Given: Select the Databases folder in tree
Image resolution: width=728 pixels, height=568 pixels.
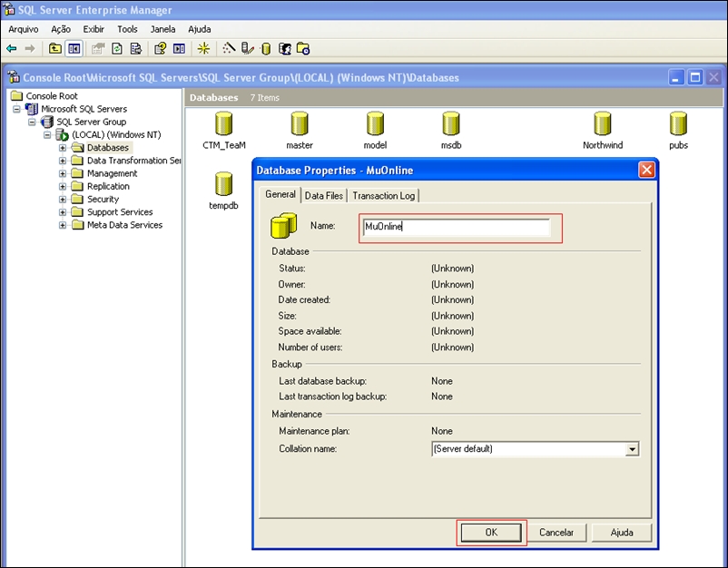Looking at the screenshot, I should tap(102, 148).
